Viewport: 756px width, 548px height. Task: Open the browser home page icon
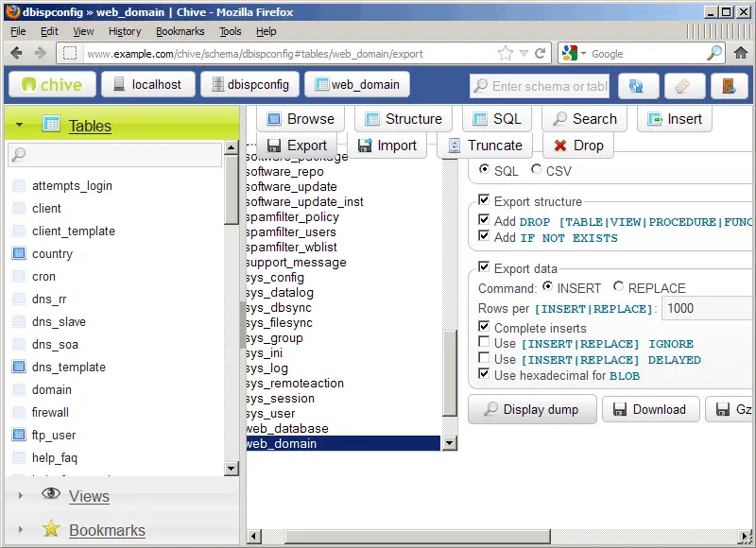741,53
